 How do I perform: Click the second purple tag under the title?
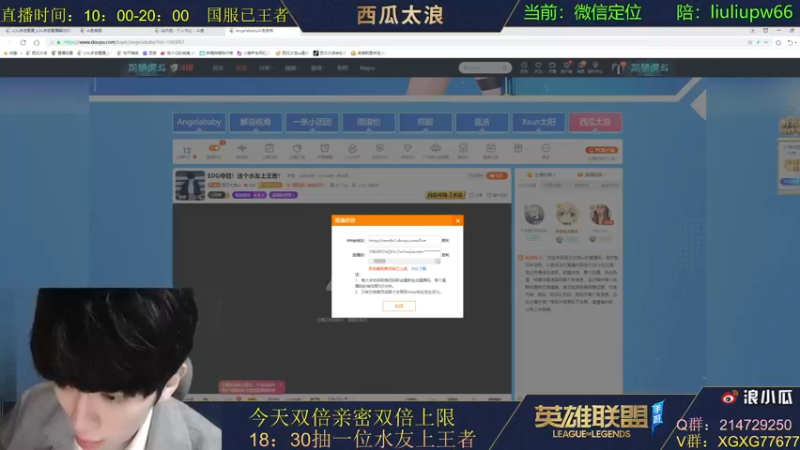(284, 195)
